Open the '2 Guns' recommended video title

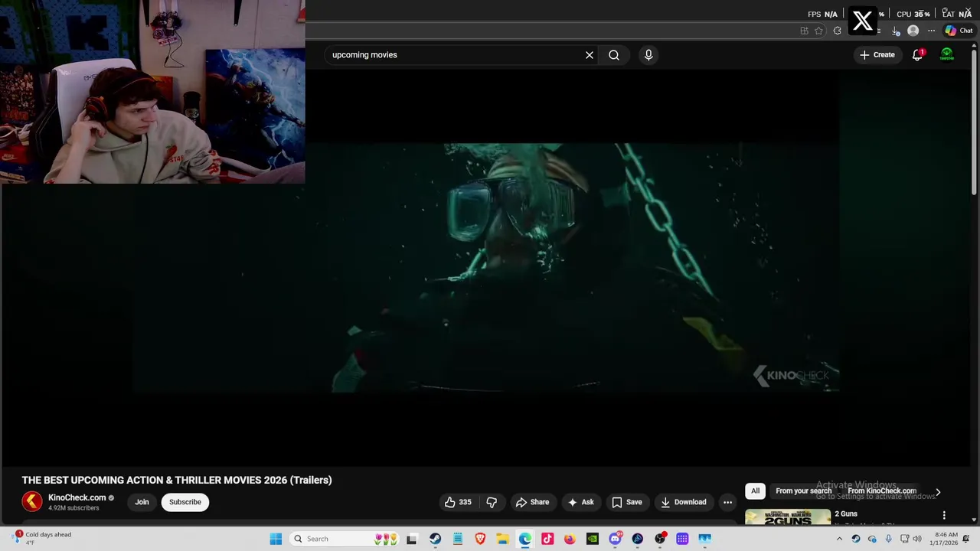846,514
